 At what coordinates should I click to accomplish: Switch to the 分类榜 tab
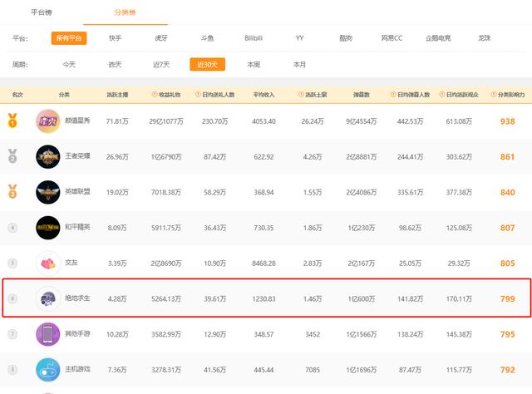coord(126,12)
